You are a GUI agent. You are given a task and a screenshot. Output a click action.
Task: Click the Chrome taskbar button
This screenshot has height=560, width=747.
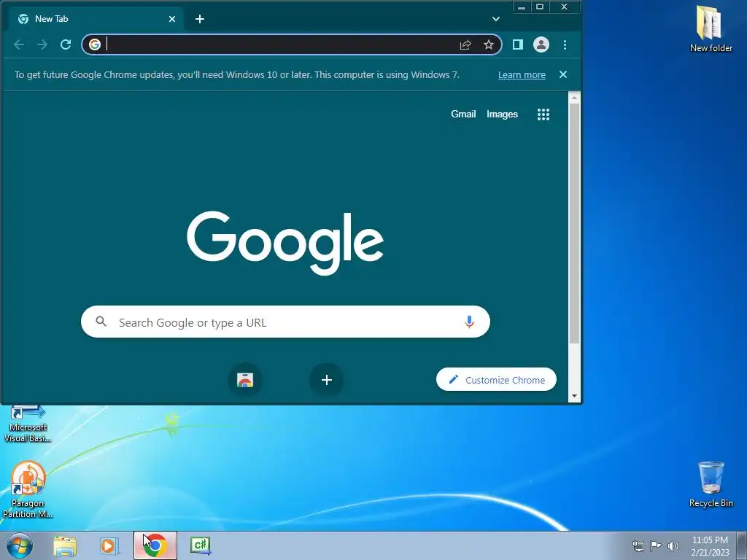tap(155, 545)
